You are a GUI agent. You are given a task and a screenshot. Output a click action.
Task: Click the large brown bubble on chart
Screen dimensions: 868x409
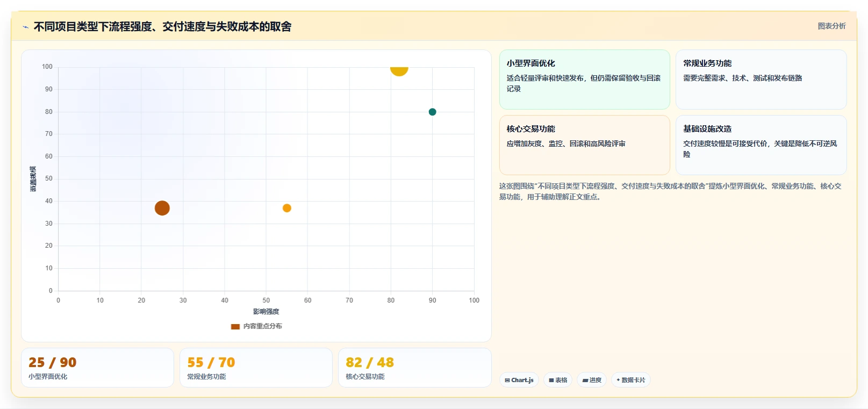[x=162, y=208]
